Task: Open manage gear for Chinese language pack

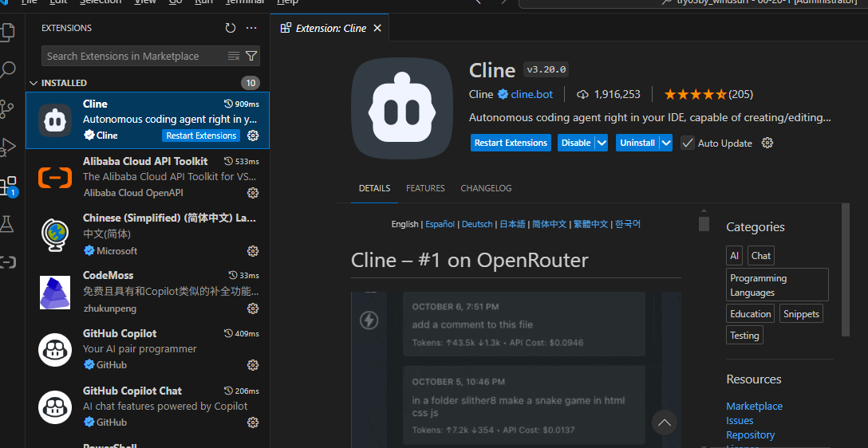Action: 253,250
